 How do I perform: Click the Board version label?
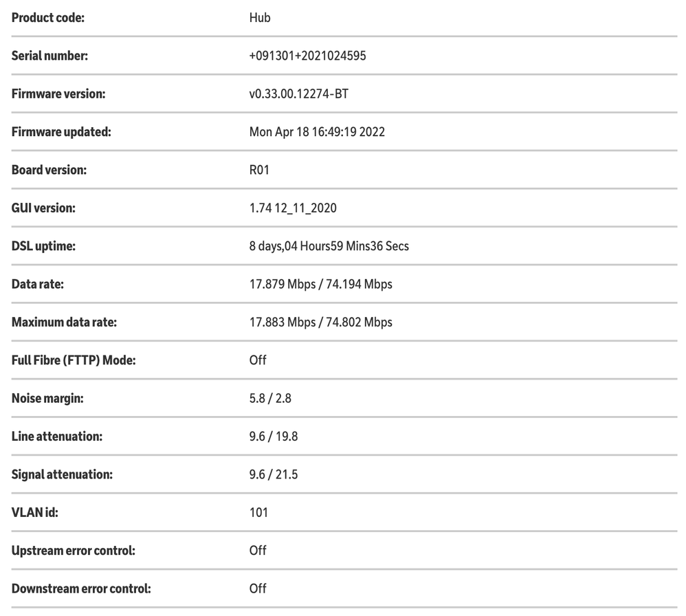(x=49, y=169)
